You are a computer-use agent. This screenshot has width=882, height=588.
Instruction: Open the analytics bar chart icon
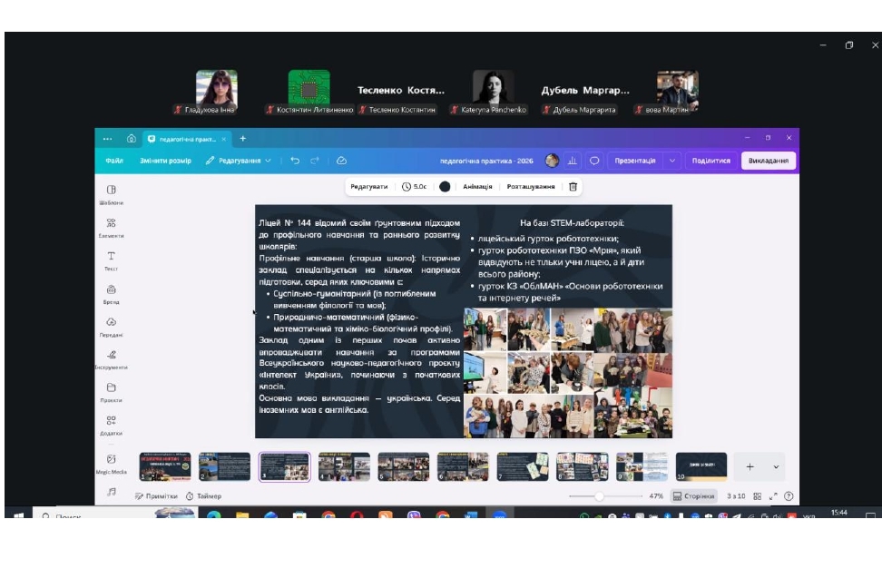(572, 161)
